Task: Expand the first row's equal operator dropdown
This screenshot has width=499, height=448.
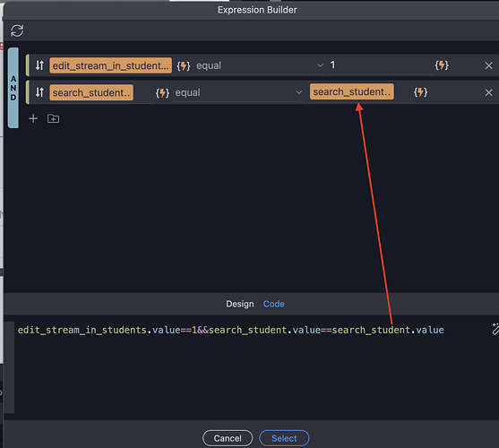Action: coord(259,66)
